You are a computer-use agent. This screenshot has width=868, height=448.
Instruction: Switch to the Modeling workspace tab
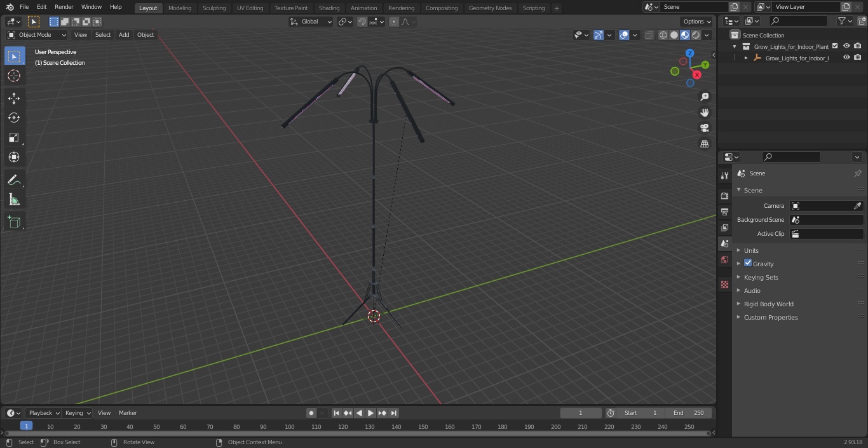tap(180, 8)
